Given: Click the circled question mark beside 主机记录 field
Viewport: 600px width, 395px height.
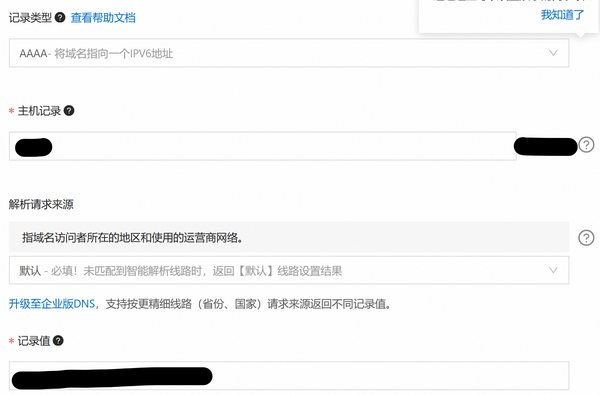Looking at the screenshot, I should (586, 145).
